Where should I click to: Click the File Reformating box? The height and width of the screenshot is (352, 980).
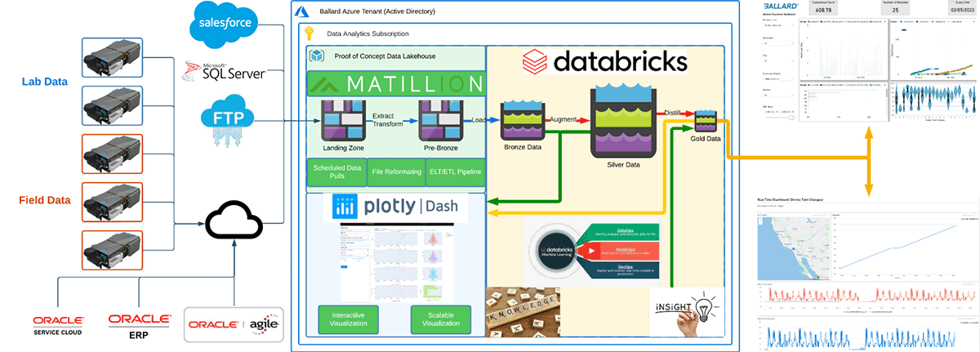(397, 172)
